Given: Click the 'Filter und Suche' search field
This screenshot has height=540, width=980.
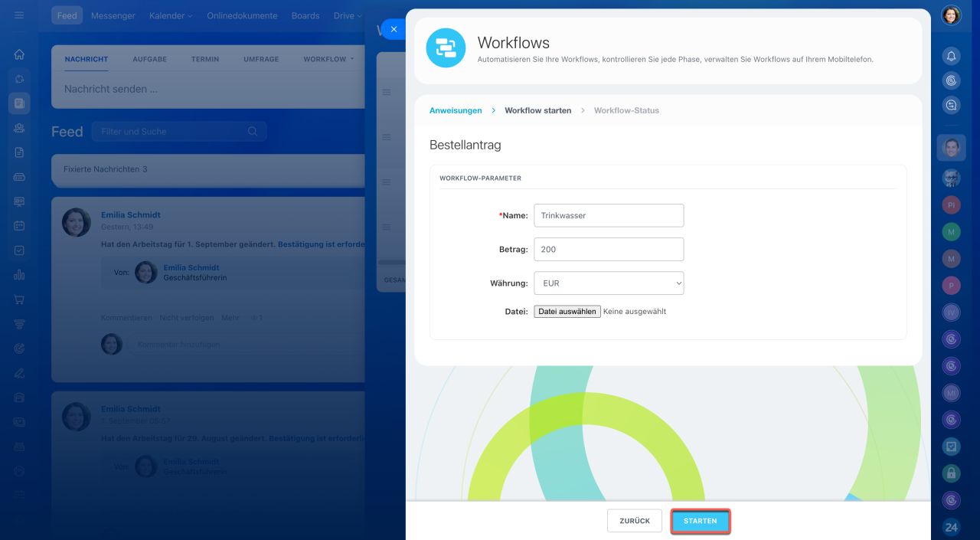Looking at the screenshot, I should pos(179,132).
